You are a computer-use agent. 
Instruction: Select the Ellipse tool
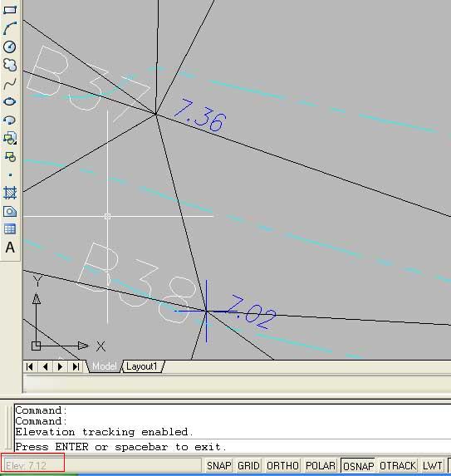click(x=10, y=101)
